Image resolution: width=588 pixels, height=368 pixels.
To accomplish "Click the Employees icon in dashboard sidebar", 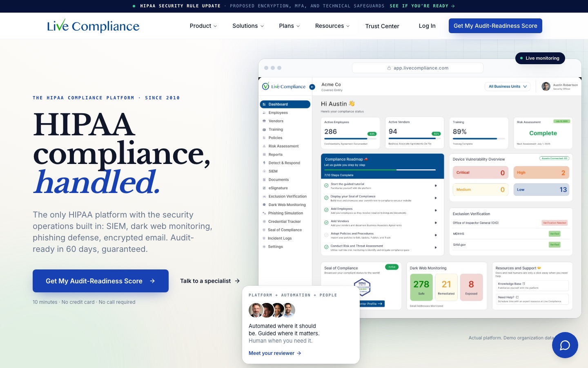I will pos(264,112).
